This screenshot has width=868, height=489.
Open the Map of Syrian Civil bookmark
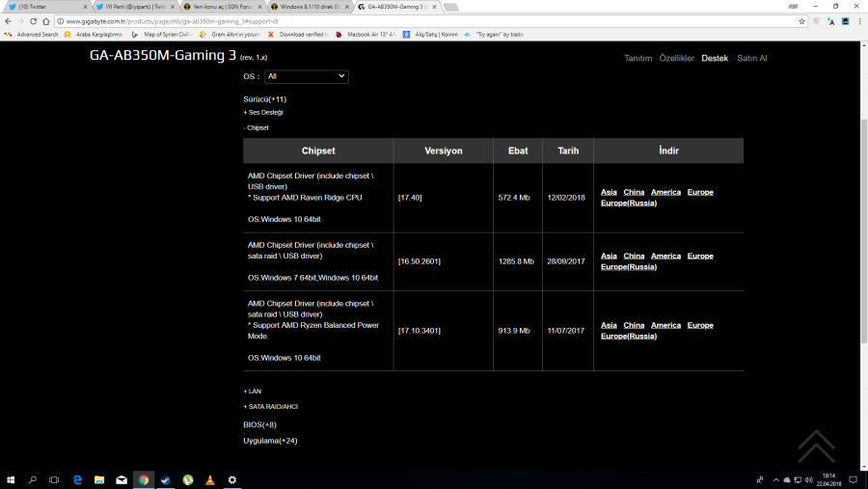[162, 35]
